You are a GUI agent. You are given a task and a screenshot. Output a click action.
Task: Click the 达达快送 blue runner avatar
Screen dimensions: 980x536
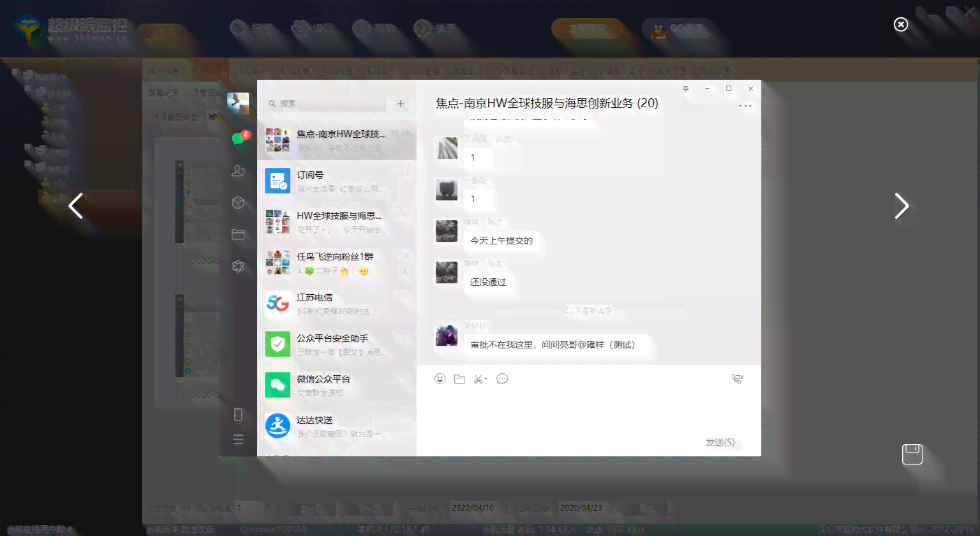point(278,426)
